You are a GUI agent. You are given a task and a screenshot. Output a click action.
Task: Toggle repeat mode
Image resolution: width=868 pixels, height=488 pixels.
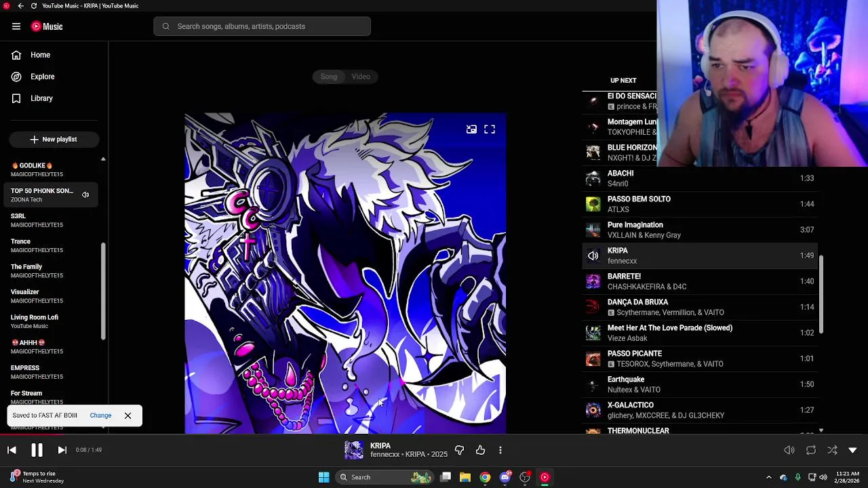tap(811, 450)
